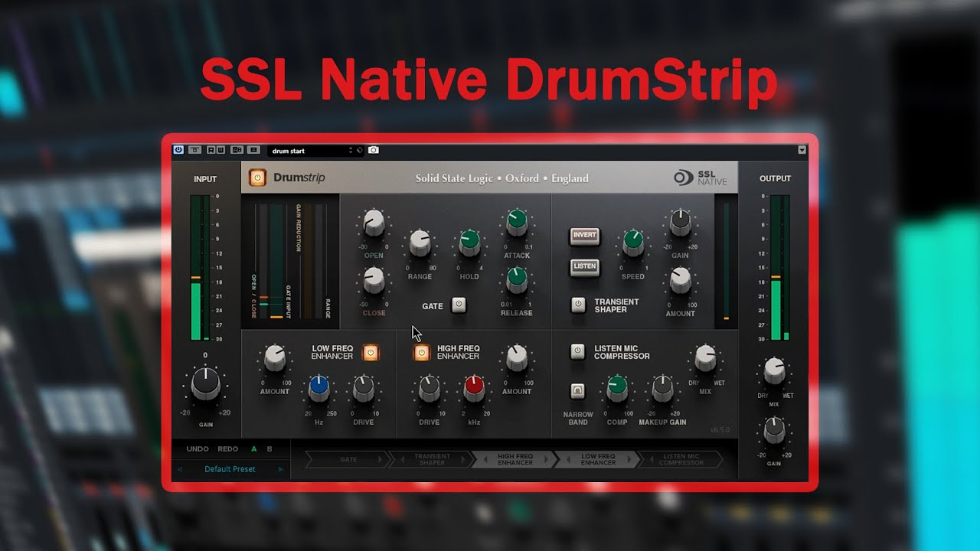Click the gate Open threshold knob
Screen dimensions: 980x551
(x=374, y=223)
